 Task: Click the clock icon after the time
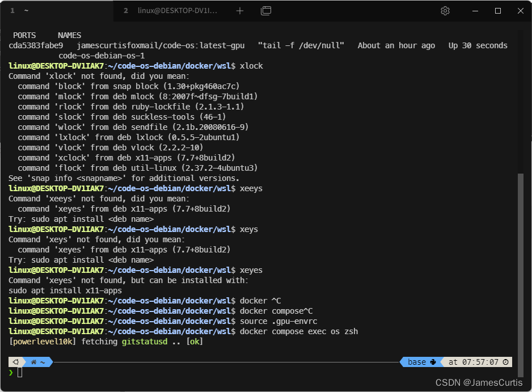click(x=505, y=362)
